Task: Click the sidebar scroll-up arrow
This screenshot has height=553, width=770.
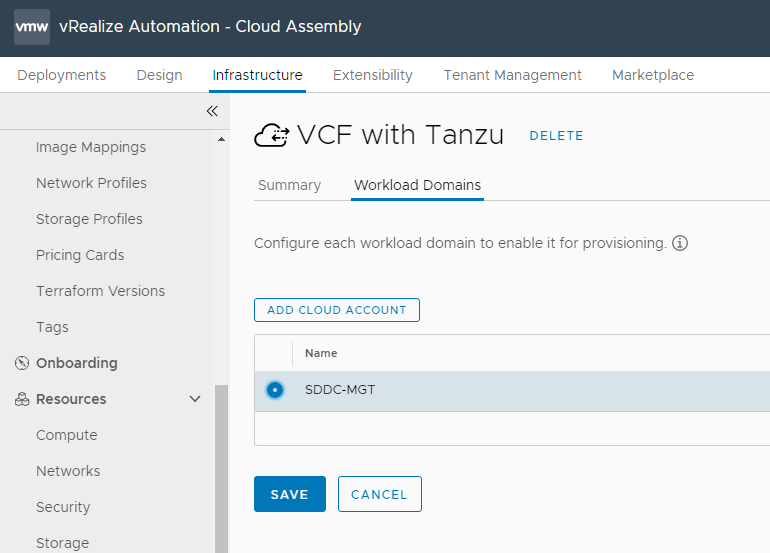Action: pyautogui.click(x=221, y=139)
